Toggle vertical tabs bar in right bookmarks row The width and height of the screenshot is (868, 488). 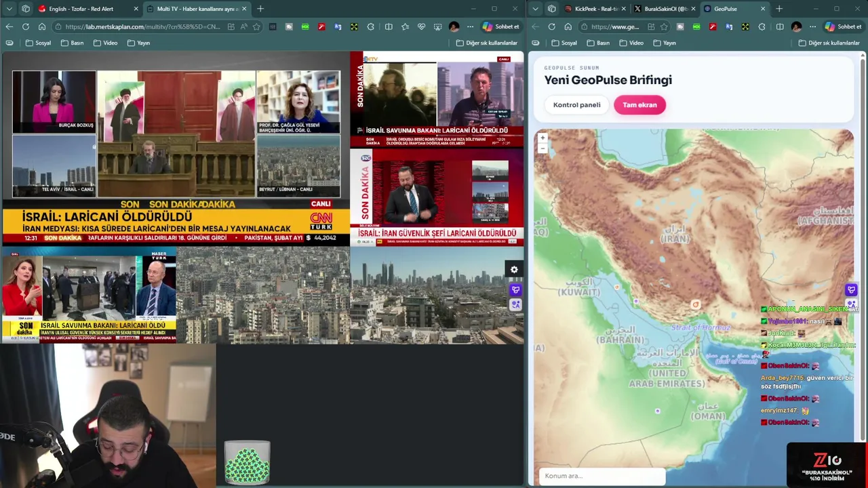536,43
